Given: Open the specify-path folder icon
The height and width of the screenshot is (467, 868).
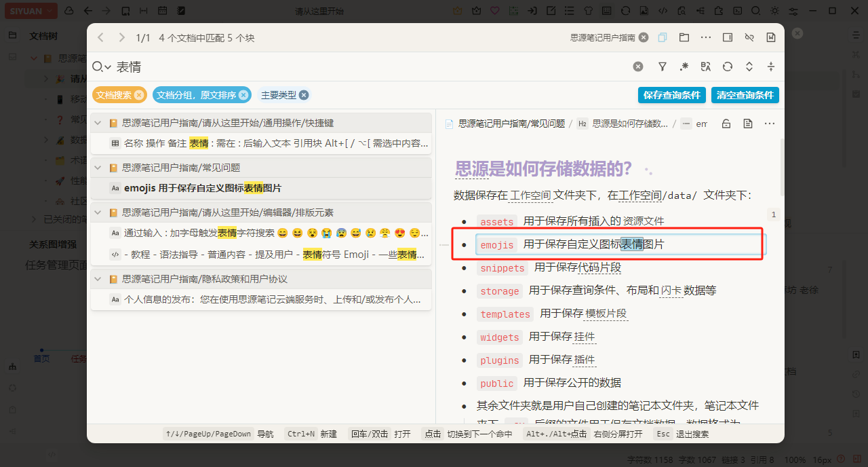Looking at the screenshot, I should [x=684, y=38].
